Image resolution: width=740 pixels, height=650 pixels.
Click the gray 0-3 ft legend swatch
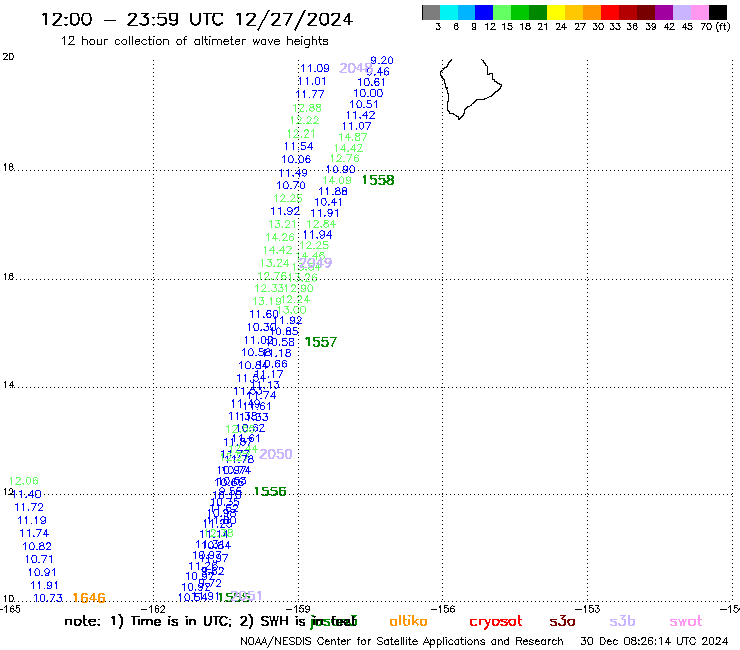(x=431, y=12)
